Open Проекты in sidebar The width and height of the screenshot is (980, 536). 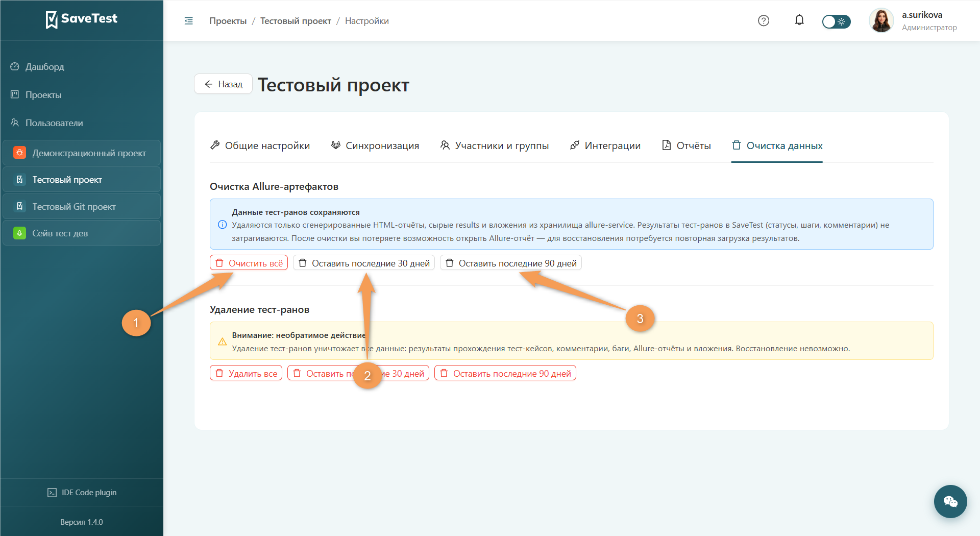point(43,95)
